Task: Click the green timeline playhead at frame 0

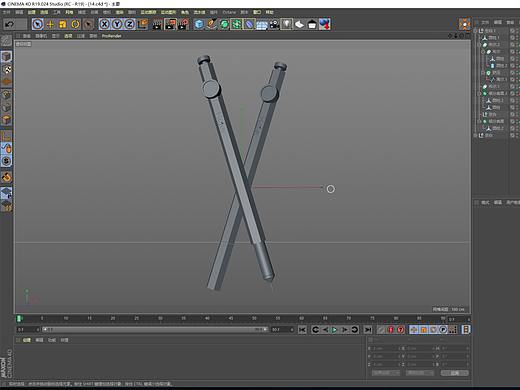Action: pyautogui.click(x=19, y=319)
